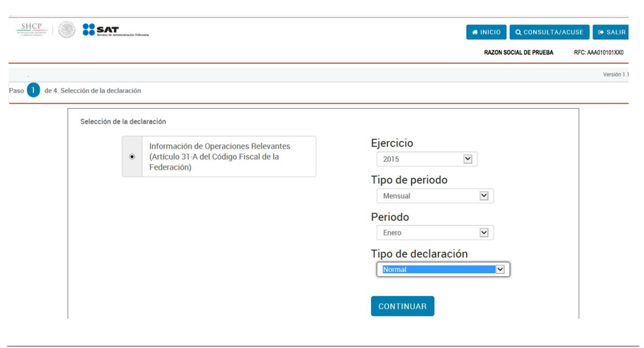Viewport: 644px width, 348px height.
Task: Open the Periodo Enero dropdown
Action: coord(435,233)
